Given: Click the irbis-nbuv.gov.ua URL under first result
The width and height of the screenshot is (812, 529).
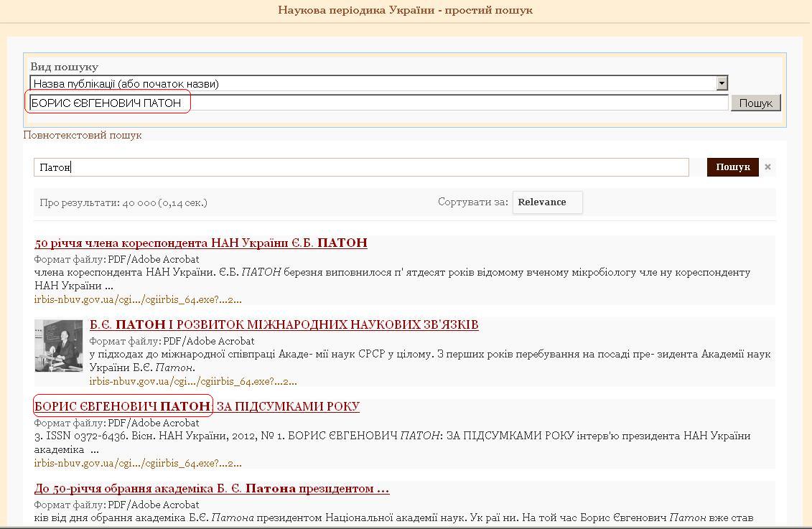Looking at the screenshot, I should pyautogui.click(x=137, y=299).
